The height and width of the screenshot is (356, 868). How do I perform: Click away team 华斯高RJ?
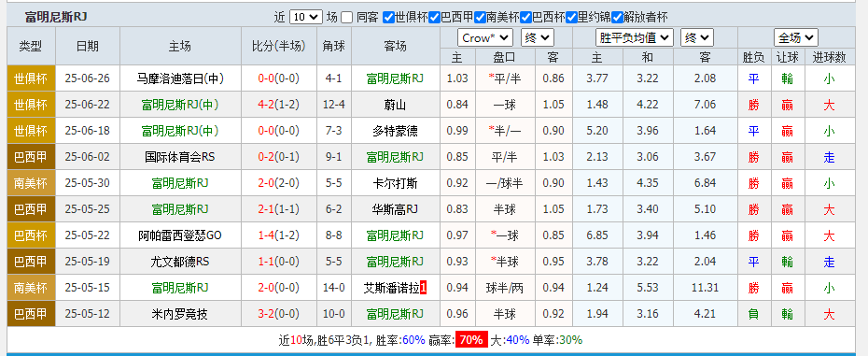pos(395,209)
